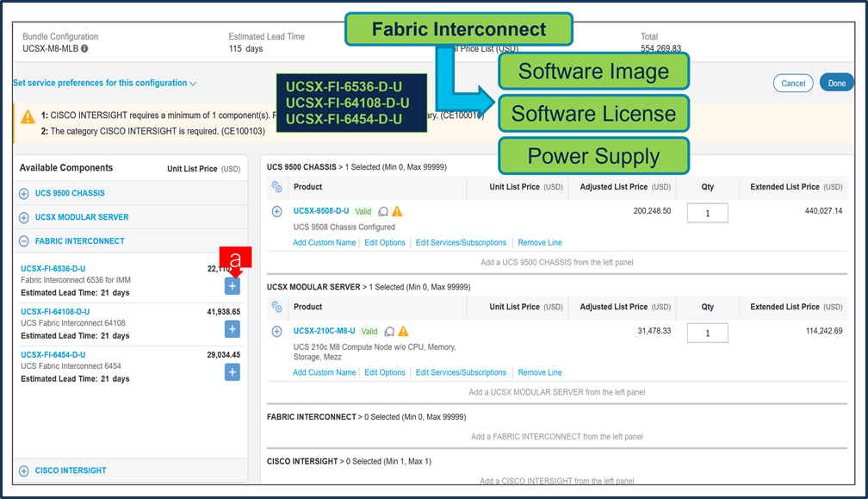
Task: Click the support headset icon for UCSX-210C-M8-U
Action: pos(390,331)
